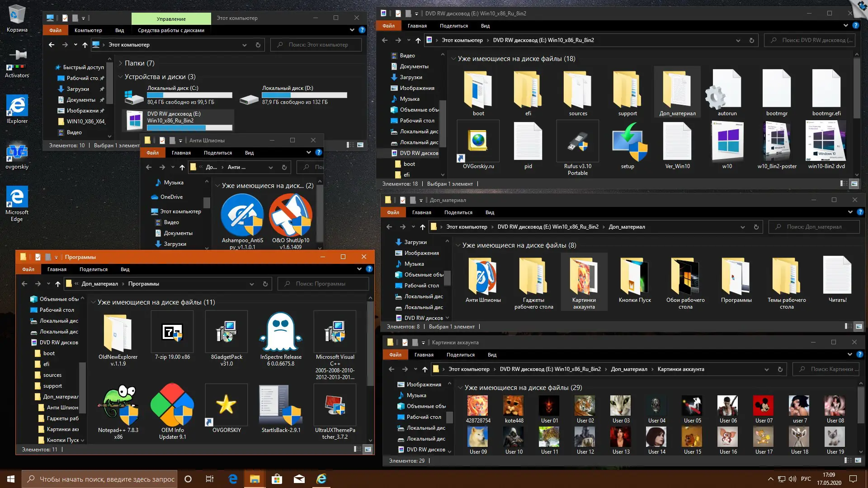Select the O&O ShutUp10 icon

tap(291, 215)
